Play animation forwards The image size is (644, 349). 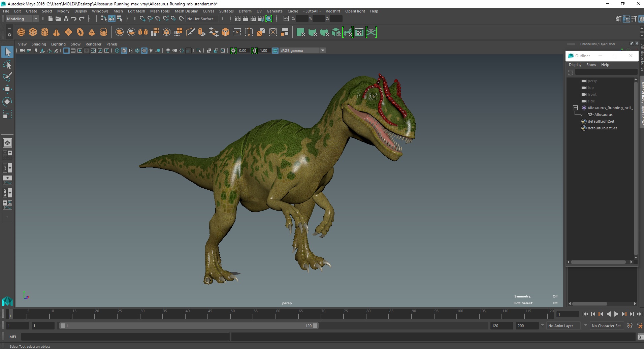coord(616,314)
